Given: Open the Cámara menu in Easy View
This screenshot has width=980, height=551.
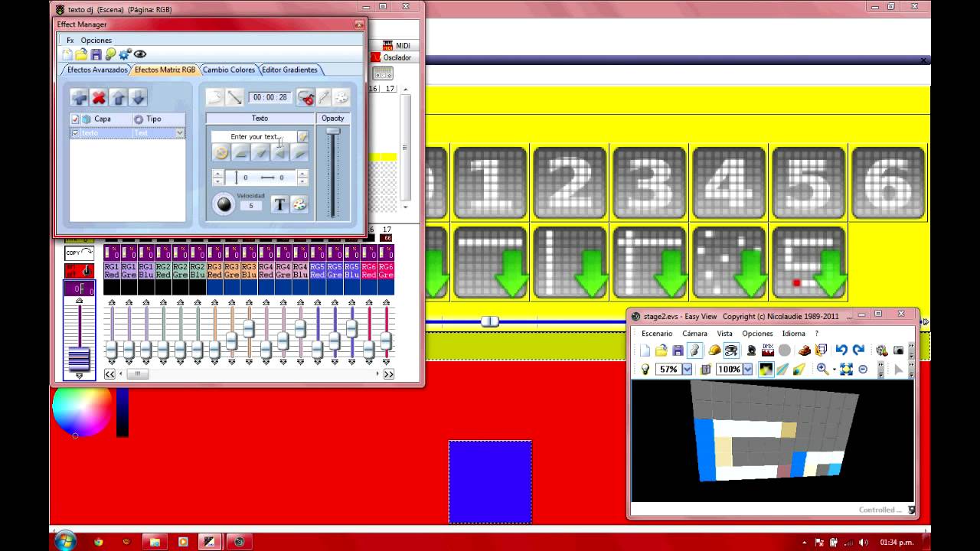Looking at the screenshot, I should click(x=694, y=334).
